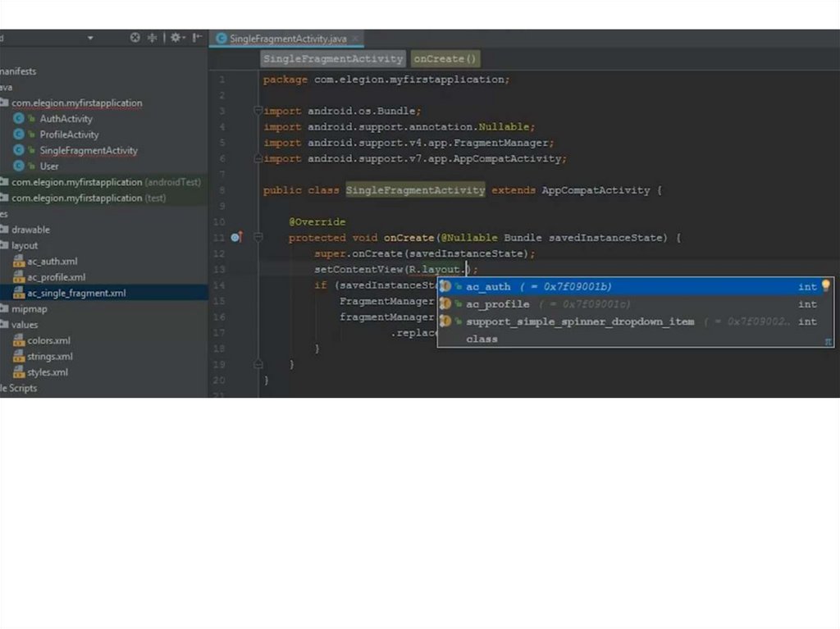This screenshot has height=629, width=840.
Task: Open the project panel settings gear
Action: click(175, 38)
